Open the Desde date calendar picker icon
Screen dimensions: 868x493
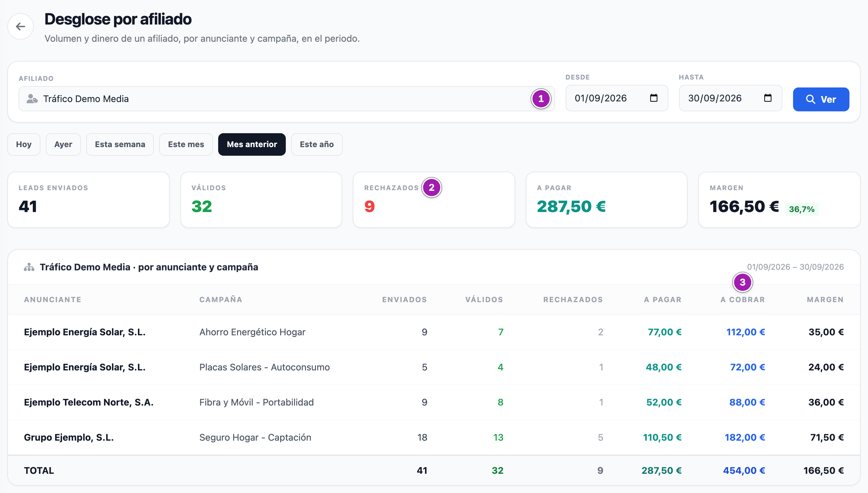(x=654, y=98)
